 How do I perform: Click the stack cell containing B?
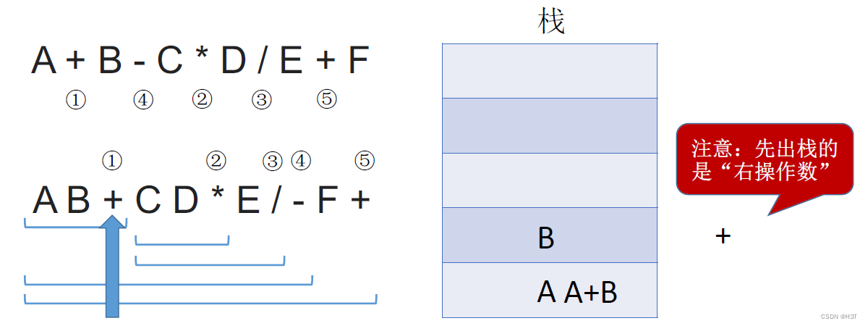click(x=550, y=235)
